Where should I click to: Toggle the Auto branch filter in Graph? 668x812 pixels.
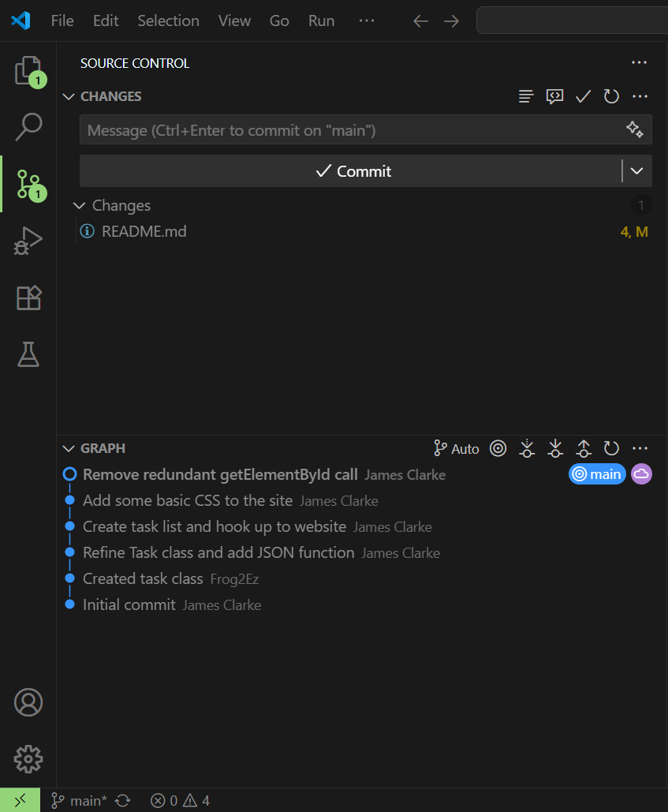(457, 448)
